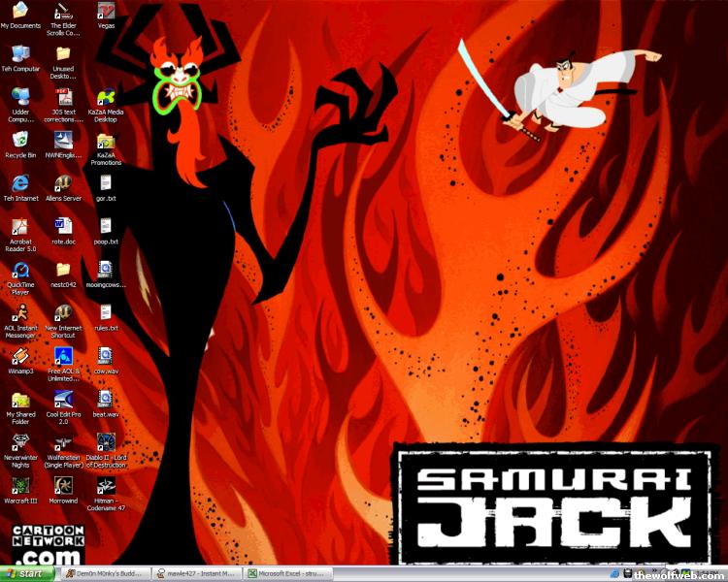Activate the Buddy List taskbar window
Image resolution: width=728 pixels, height=582 pixels.
click(x=105, y=573)
